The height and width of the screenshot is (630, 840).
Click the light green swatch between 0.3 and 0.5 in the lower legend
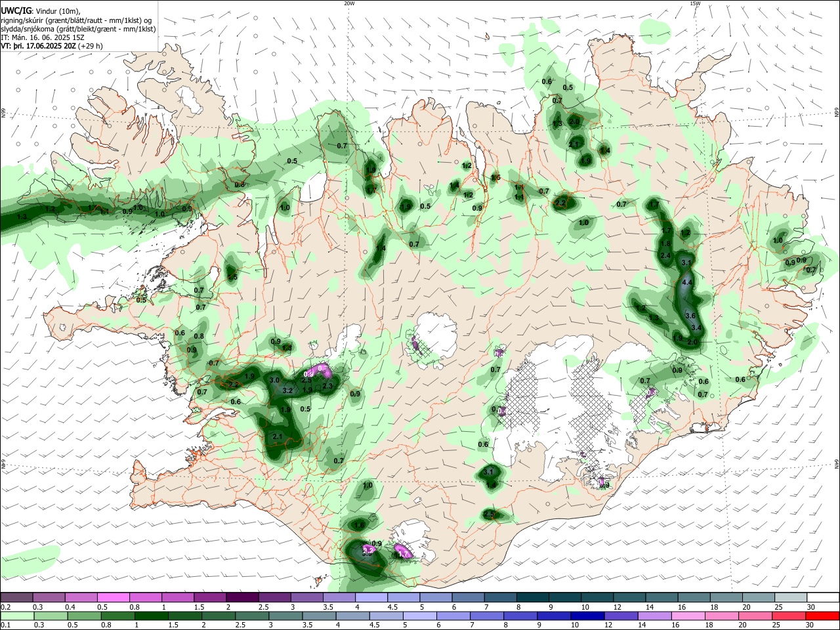tap(51, 616)
